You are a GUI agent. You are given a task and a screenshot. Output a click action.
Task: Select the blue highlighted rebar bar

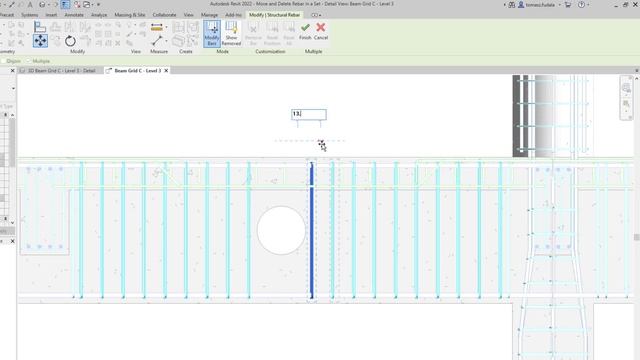(312, 230)
